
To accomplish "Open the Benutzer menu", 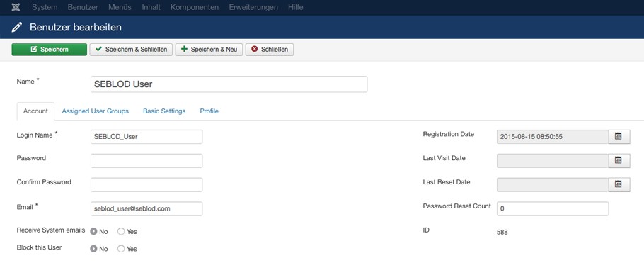I will pyautogui.click(x=83, y=7).
